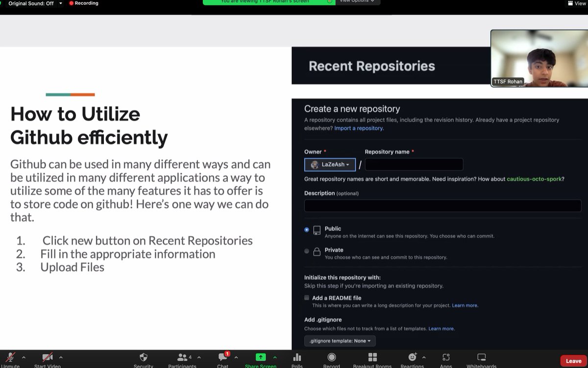Click the viewing TTSF Rohan's screen banner
Image resolution: width=588 pixels, height=368 pixels.
[269, 2]
